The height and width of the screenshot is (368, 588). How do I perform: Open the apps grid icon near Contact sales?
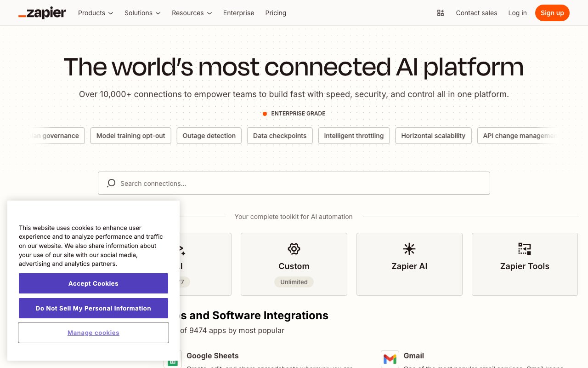[x=440, y=13]
